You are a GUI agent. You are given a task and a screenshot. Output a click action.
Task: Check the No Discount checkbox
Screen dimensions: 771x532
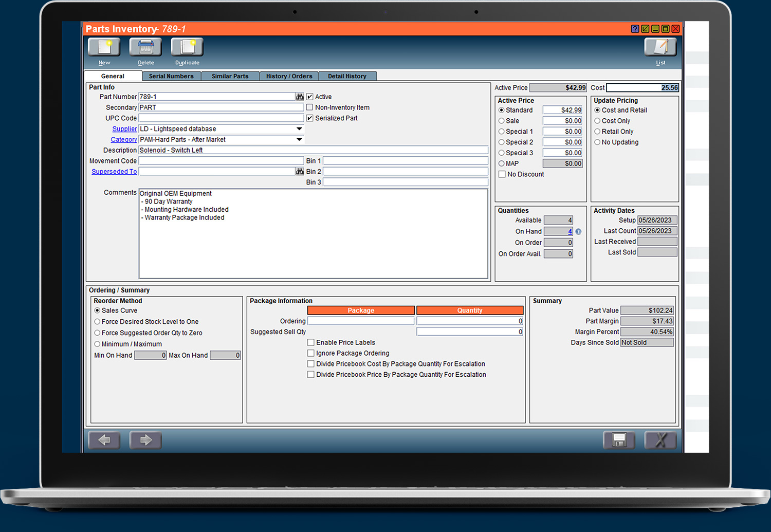502,174
